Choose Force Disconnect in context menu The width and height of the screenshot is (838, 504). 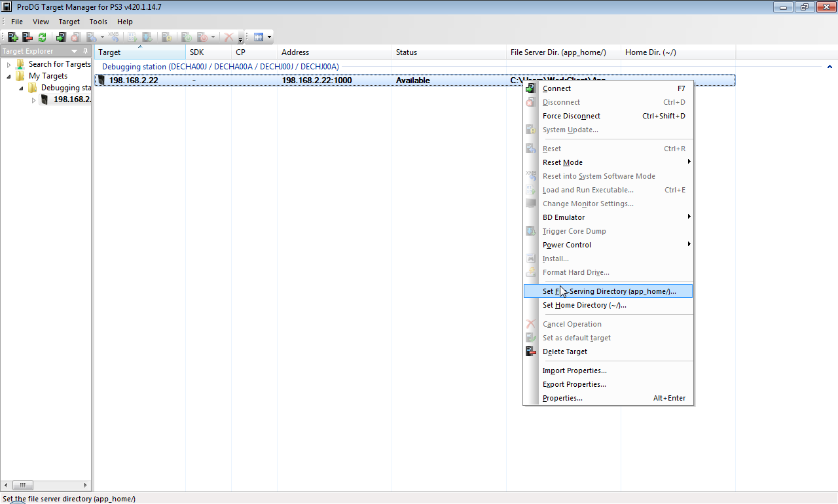[608, 116]
